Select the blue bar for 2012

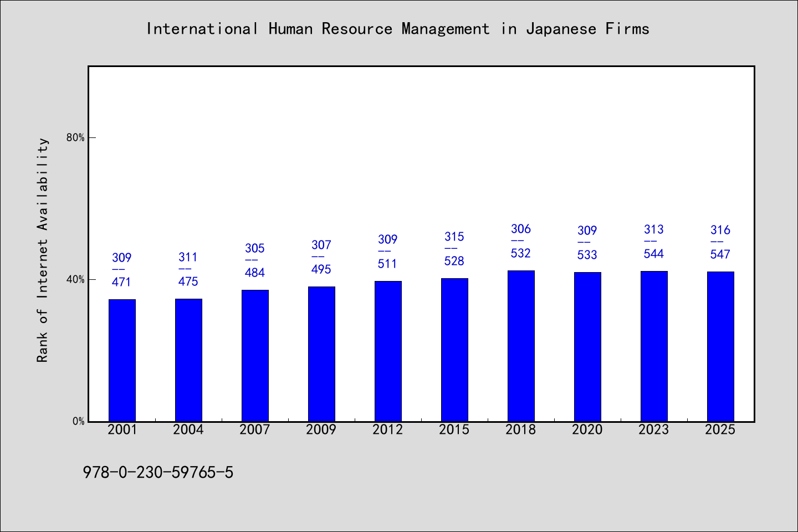(x=388, y=351)
